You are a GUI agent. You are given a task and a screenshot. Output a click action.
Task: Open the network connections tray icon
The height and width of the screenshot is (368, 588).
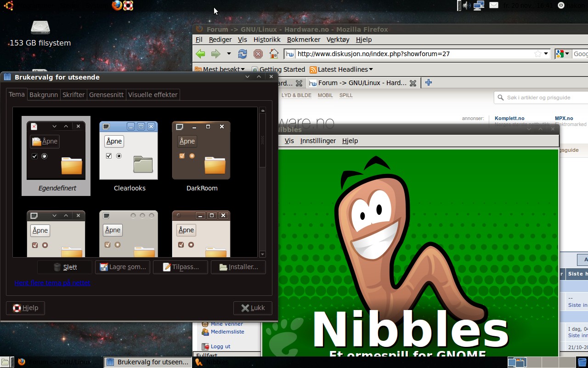click(479, 6)
